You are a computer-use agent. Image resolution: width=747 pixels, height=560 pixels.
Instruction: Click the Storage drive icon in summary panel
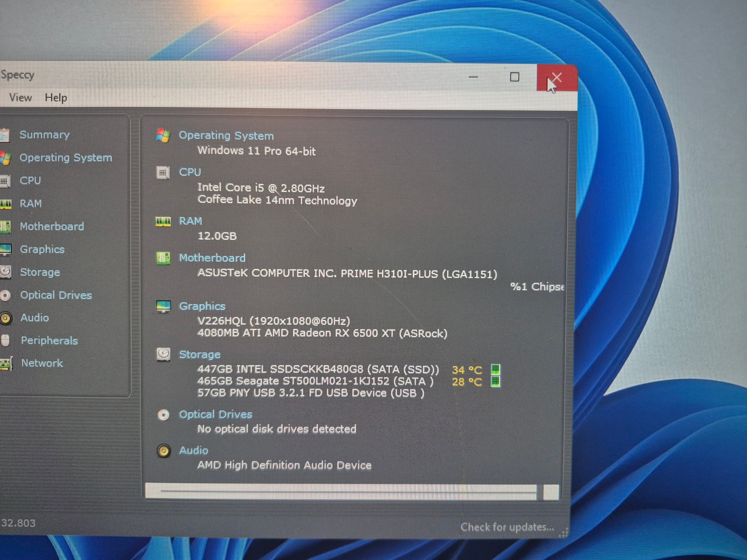pos(163,354)
